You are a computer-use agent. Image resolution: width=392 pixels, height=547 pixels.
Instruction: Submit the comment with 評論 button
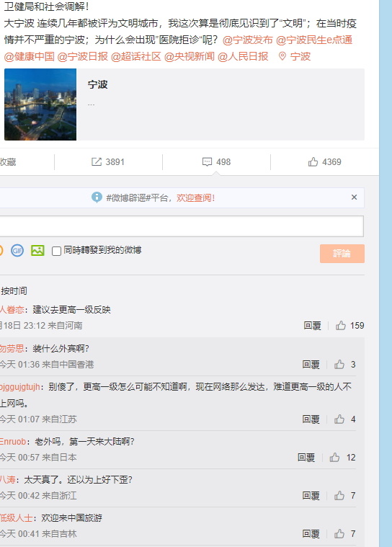point(342,254)
